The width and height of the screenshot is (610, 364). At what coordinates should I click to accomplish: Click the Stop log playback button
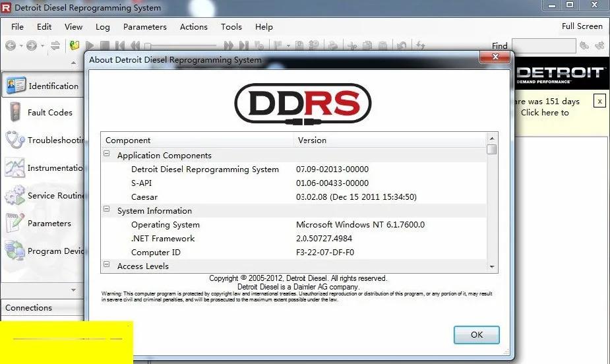coord(105,46)
